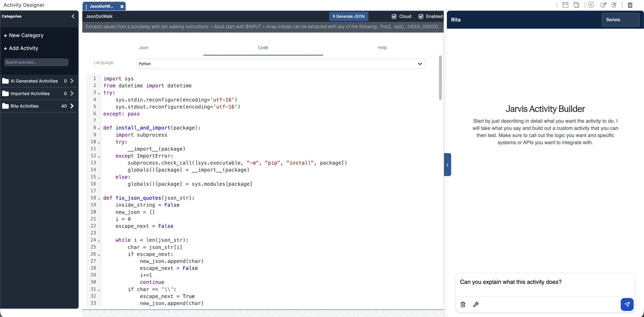Fold the install_and_import function at line 8
644x317 pixels.
99,129
